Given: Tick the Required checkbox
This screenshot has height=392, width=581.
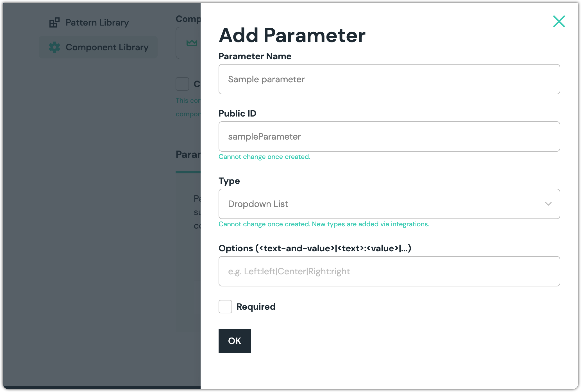Looking at the screenshot, I should click(225, 307).
